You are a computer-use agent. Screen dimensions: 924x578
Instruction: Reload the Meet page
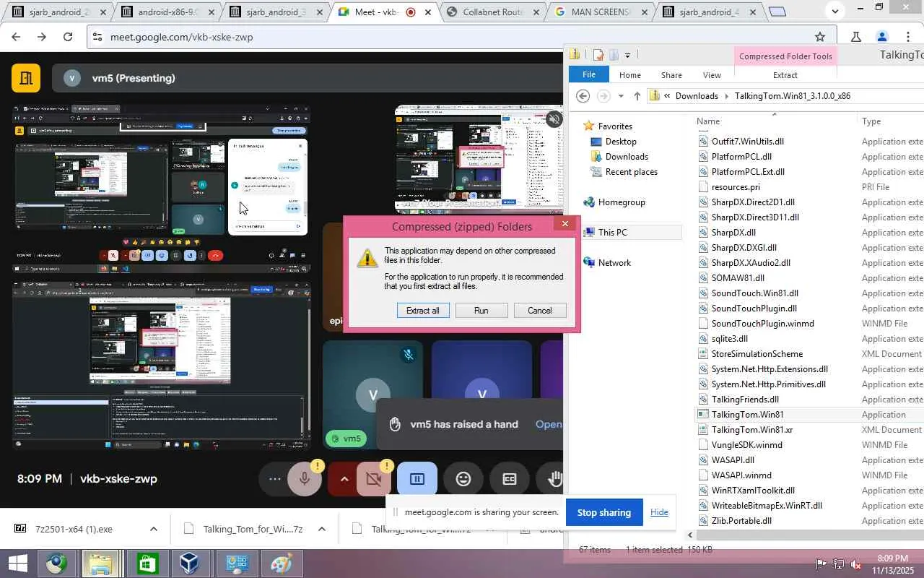[x=68, y=37]
